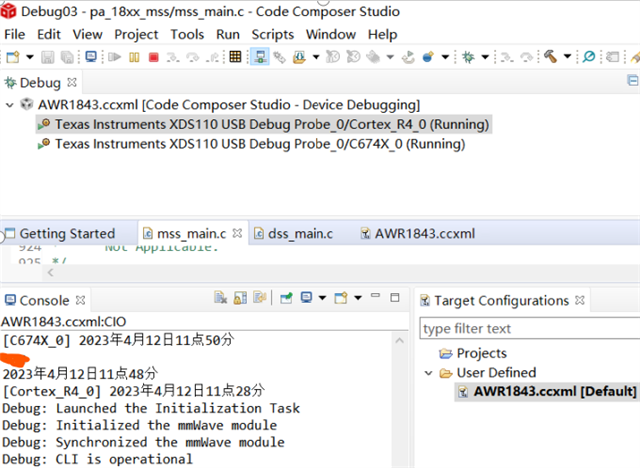Click the Step Over icon
This screenshot has height=468, width=640.
192,57
